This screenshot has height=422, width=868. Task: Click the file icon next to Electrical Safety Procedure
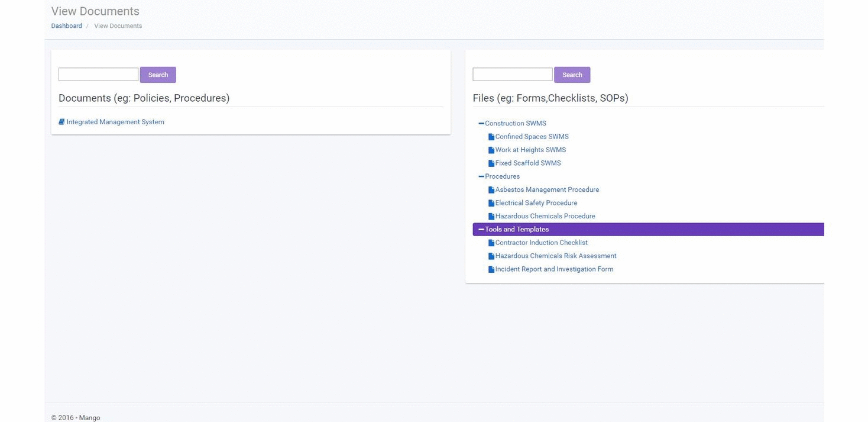491,203
